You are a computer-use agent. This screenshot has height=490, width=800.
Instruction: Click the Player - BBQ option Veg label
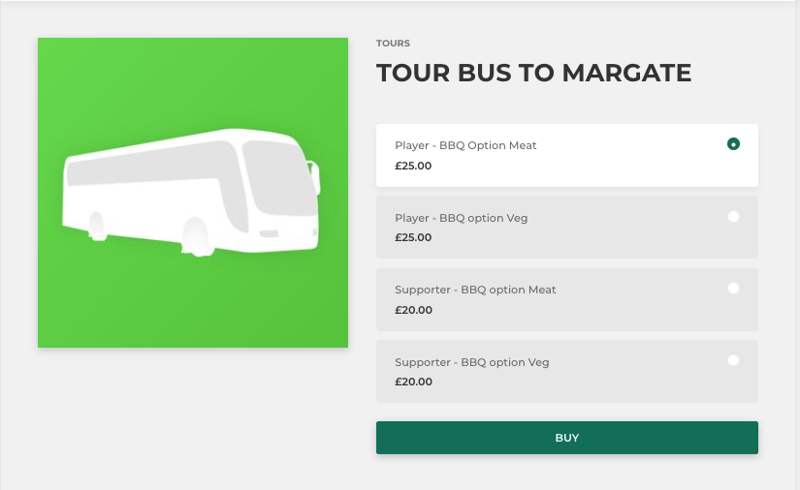coord(461,218)
